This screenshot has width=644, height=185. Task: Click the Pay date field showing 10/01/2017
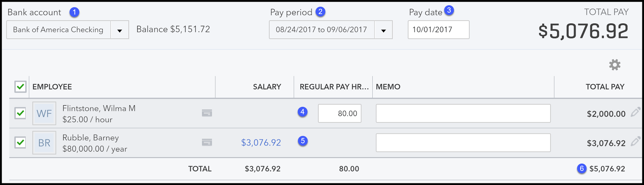click(439, 30)
